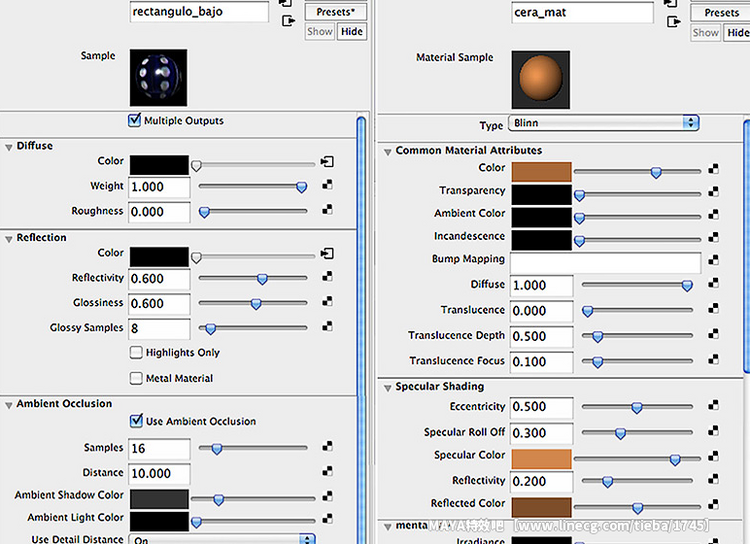Click the map button beside Transparency
The width and height of the screenshot is (750, 544).
click(713, 191)
